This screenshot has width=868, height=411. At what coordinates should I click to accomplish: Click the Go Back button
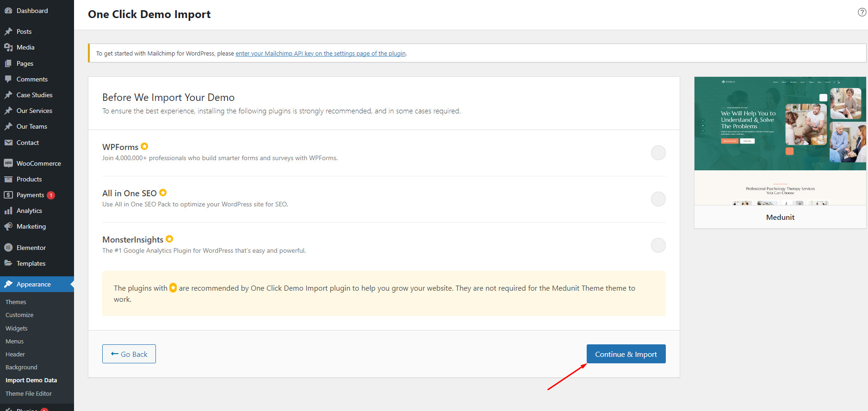pyautogui.click(x=129, y=354)
